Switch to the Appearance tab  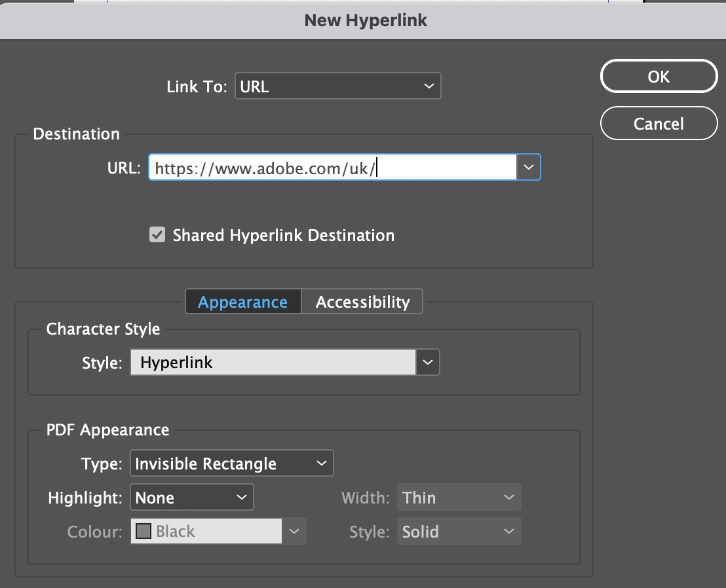(243, 302)
